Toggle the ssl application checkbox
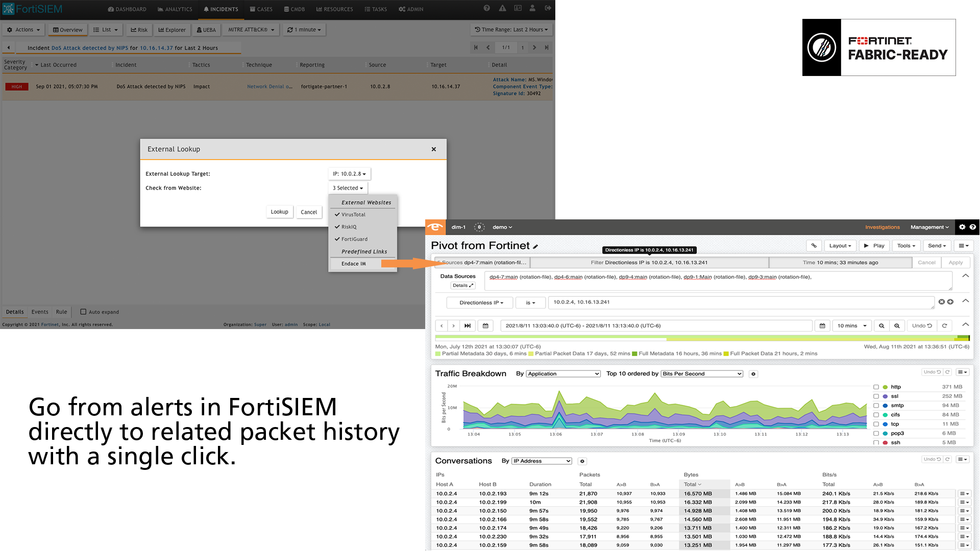Viewport: 980px width, 551px height. pos(876,396)
